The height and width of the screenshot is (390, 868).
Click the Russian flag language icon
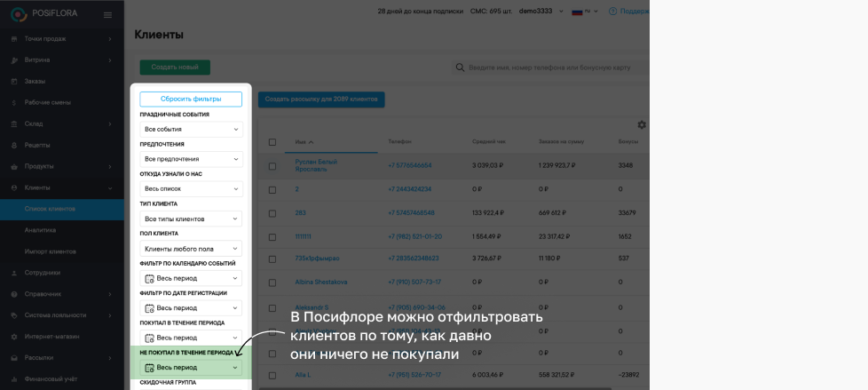point(576,12)
